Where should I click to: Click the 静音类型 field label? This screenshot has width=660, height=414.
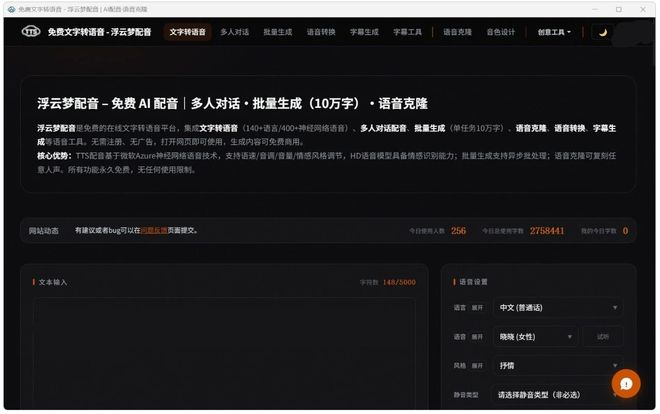pos(466,395)
